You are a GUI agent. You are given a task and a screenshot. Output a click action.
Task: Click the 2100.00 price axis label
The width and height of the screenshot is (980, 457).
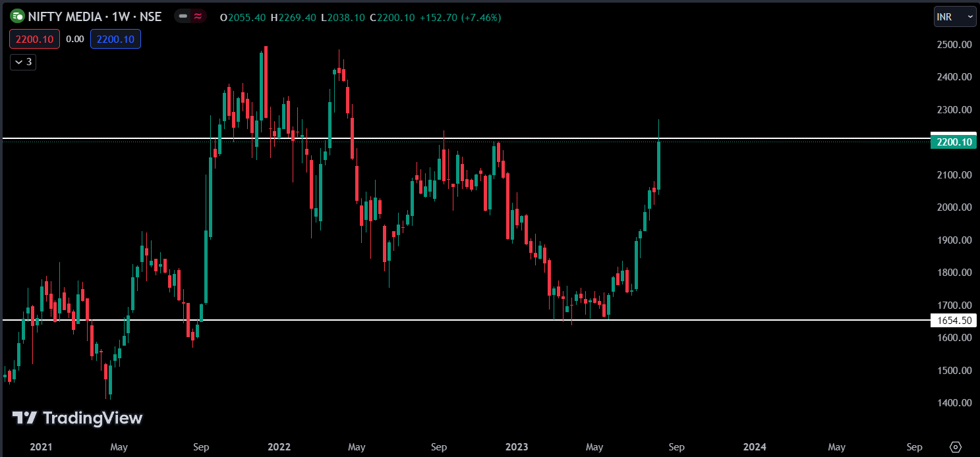(955, 175)
